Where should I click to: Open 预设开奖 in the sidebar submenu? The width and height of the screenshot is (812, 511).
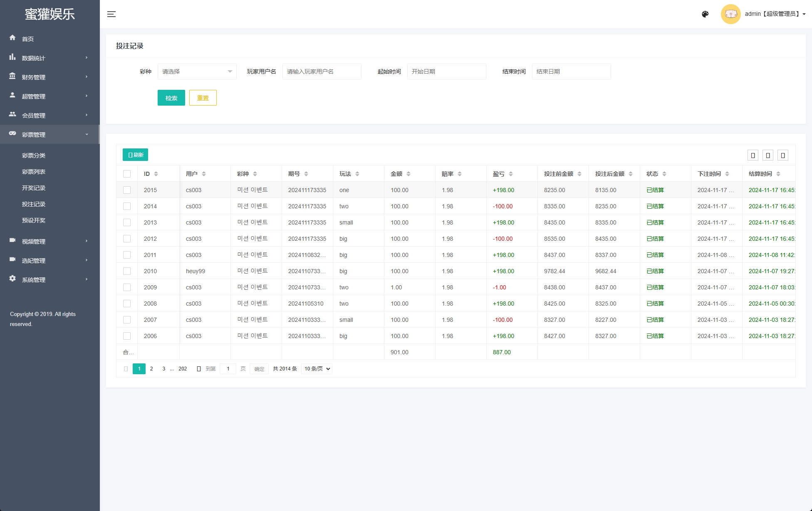34,220
